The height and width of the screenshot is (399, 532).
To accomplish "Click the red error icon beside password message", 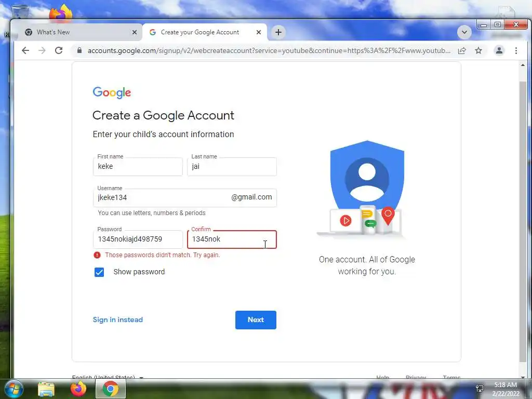I will coord(97,255).
